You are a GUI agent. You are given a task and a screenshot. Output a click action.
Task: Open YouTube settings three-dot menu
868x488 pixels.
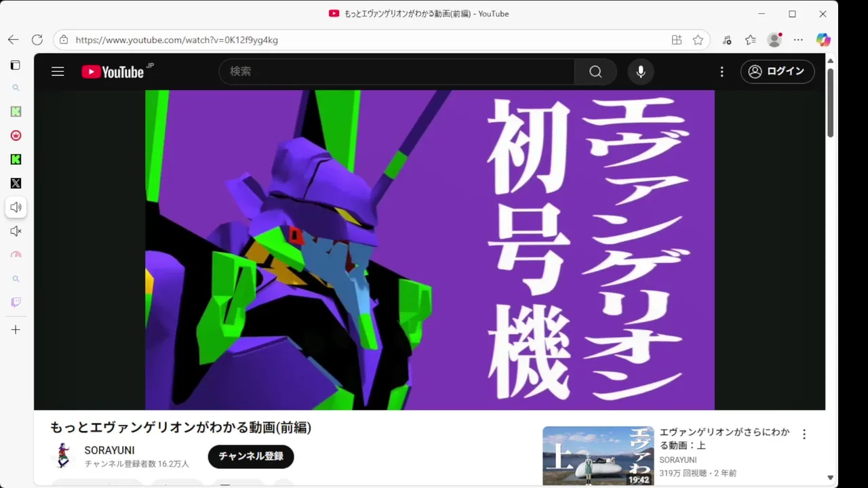coord(722,71)
